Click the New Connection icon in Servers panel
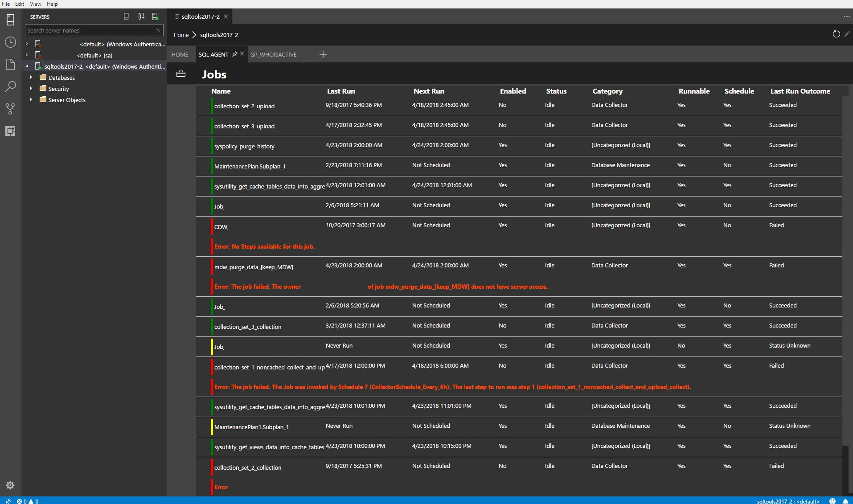 pos(127,16)
